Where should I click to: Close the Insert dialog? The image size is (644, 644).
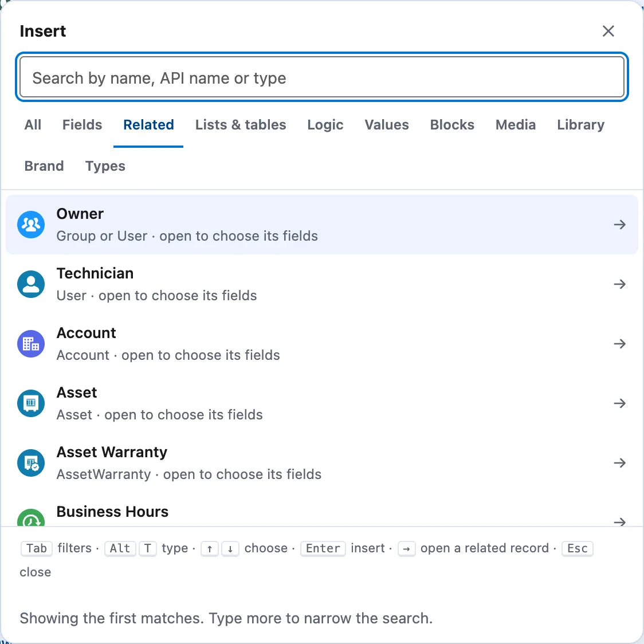click(x=608, y=31)
